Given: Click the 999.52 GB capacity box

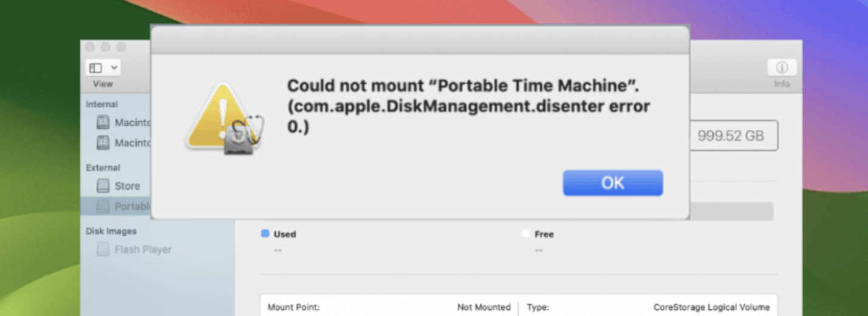Looking at the screenshot, I should click(733, 135).
